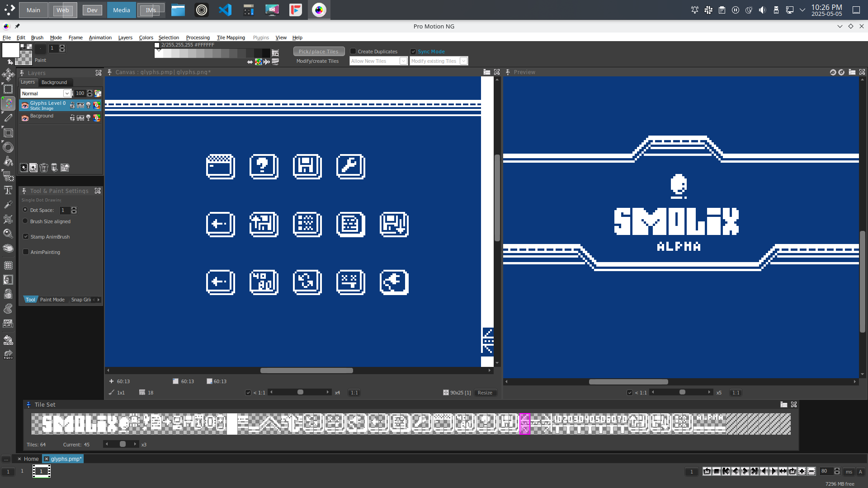Viewport: 868px width, 488px height.
Task: Increase the Dot Space stepper value
Action: pos(74,208)
